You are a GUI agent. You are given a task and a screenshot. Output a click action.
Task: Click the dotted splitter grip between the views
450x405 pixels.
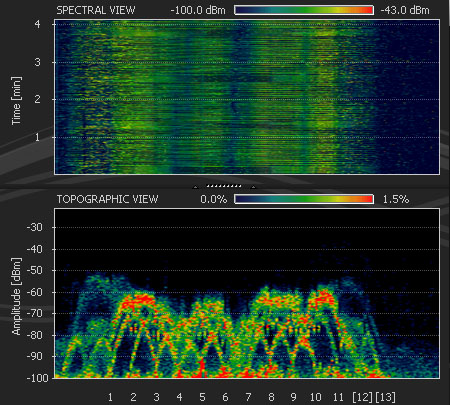pyautogui.click(x=224, y=186)
